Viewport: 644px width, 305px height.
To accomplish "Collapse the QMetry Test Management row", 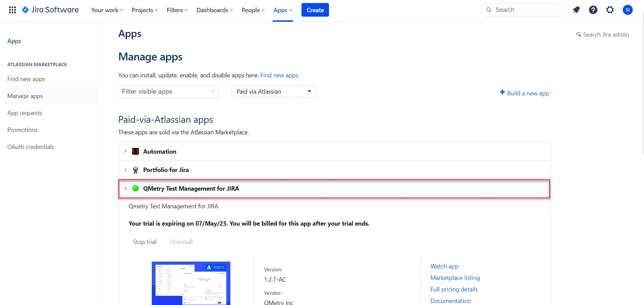I will 125,188.
